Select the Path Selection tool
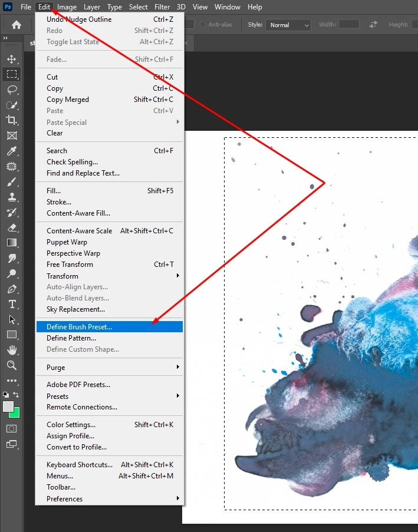Image resolution: width=418 pixels, height=532 pixels. point(12,319)
